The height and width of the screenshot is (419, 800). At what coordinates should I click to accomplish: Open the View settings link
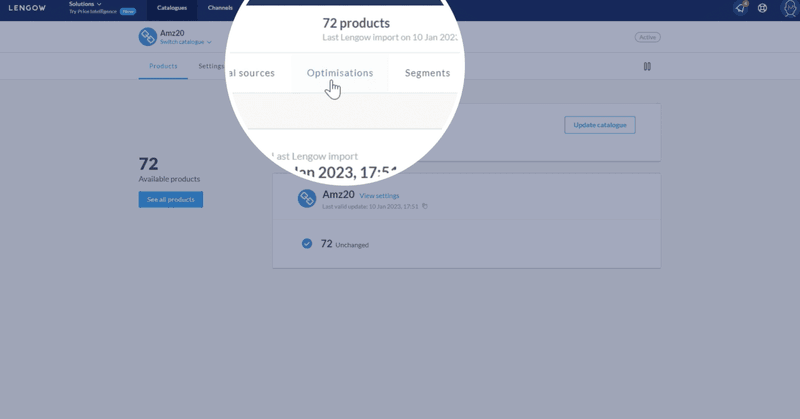coord(379,196)
